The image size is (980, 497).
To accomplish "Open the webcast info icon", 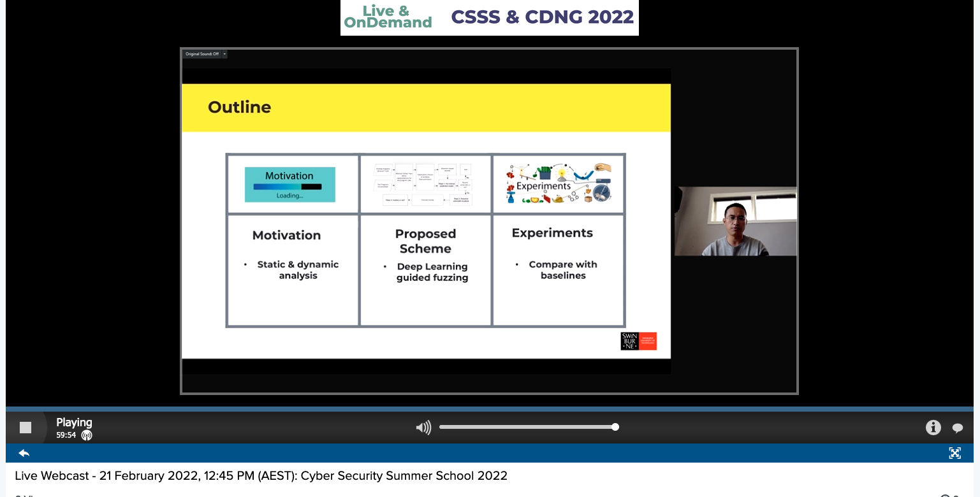I will [x=933, y=428].
